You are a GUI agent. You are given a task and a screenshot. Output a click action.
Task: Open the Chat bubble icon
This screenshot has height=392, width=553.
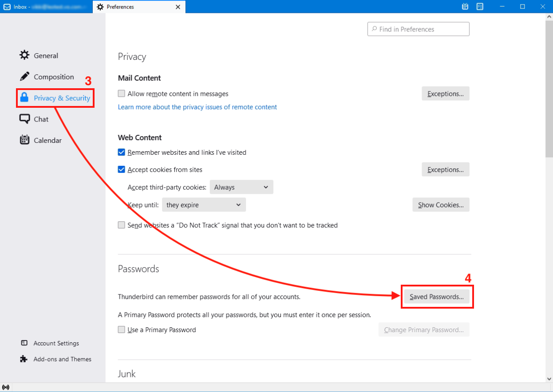click(24, 119)
